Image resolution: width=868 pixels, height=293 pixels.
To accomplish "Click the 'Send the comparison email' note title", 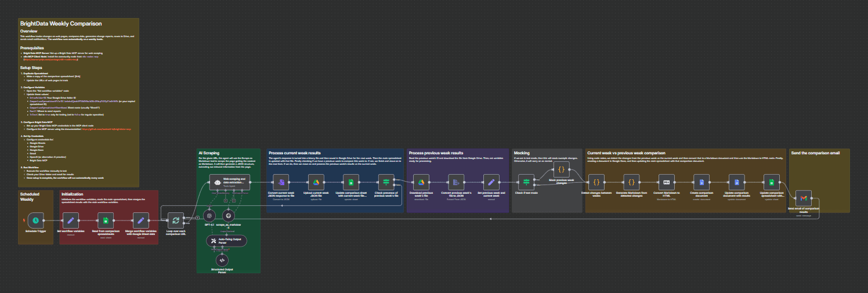I will (x=815, y=153).
